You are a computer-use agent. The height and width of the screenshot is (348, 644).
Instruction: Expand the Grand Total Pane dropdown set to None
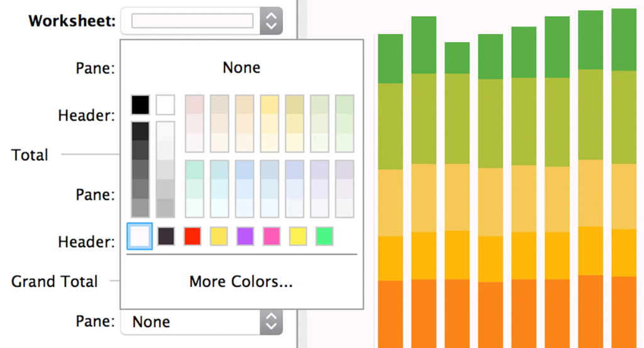(270, 322)
